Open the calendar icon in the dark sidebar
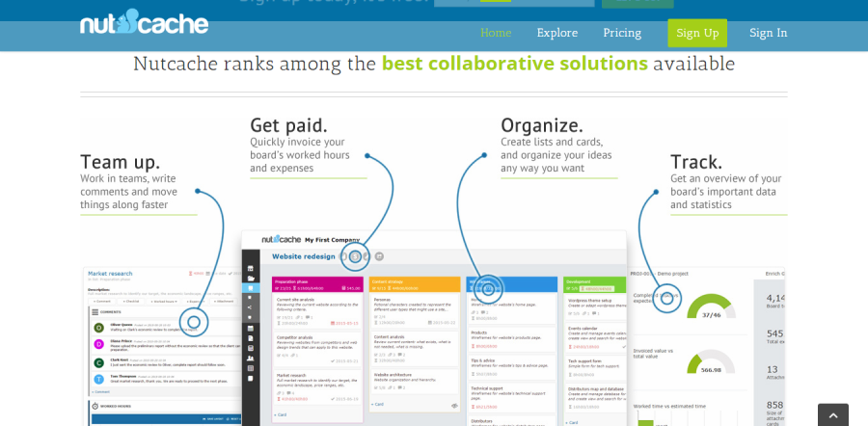 pos(250,328)
